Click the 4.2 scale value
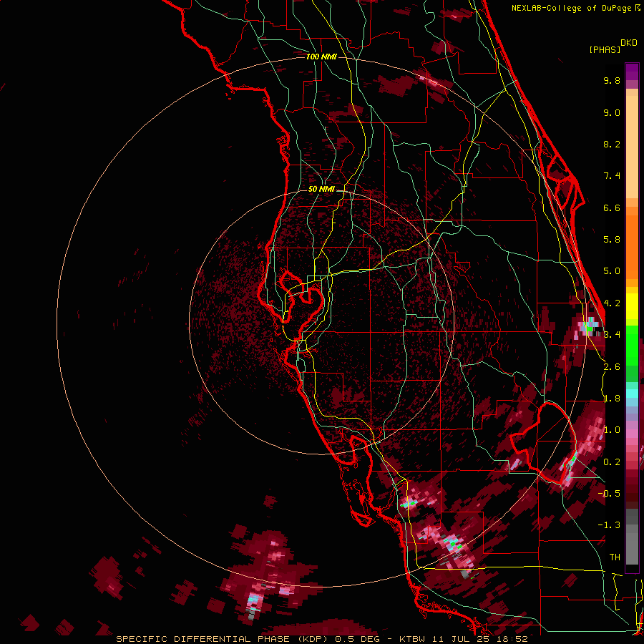 tap(612, 303)
